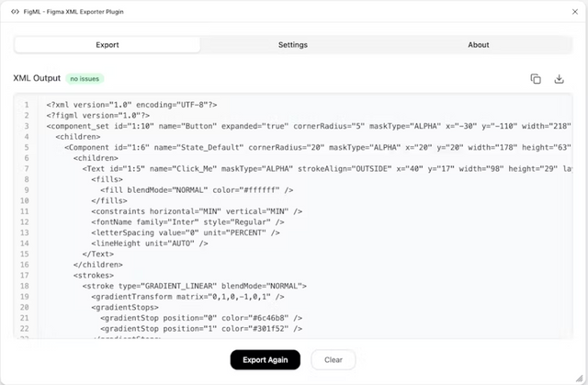
Task: Click the </fills> closing tag line
Action: pyautogui.click(x=109, y=200)
